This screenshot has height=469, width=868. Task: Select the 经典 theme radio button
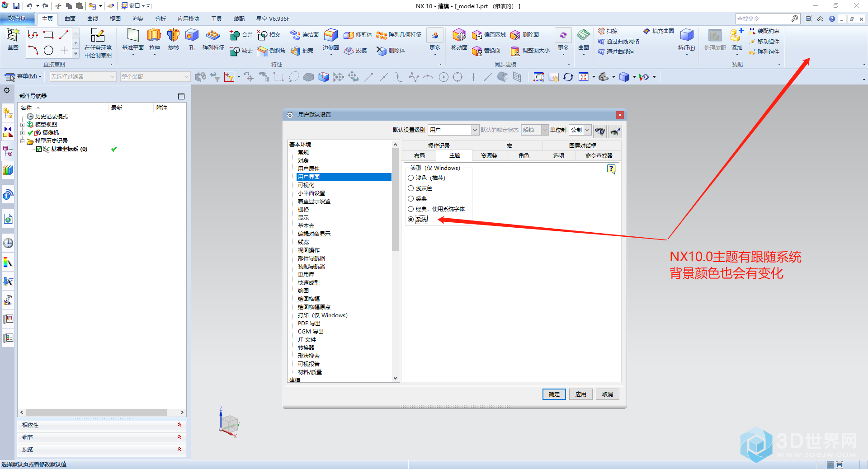411,199
